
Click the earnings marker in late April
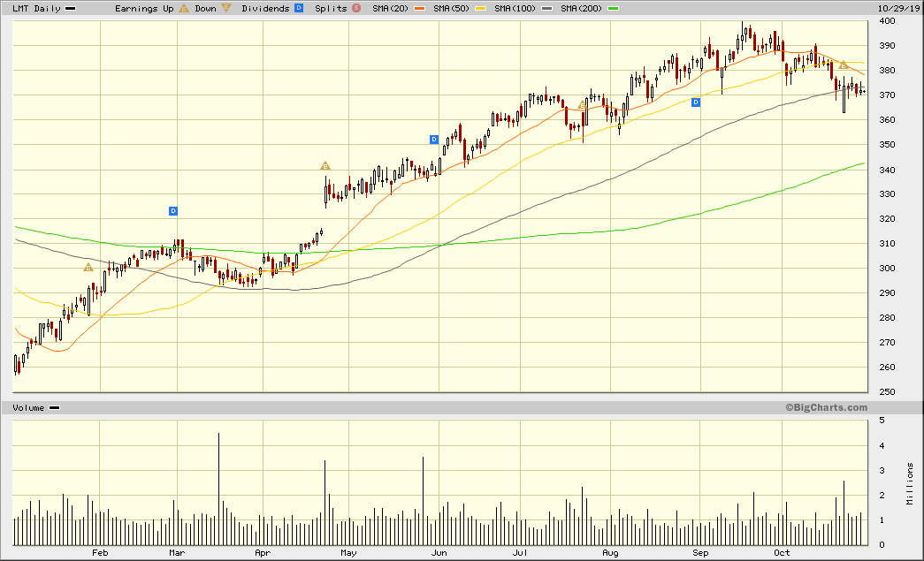click(325, 166)
